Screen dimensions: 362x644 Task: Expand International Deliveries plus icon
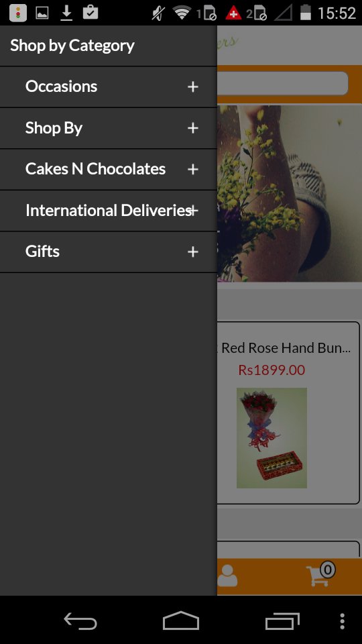coord(193,211)
